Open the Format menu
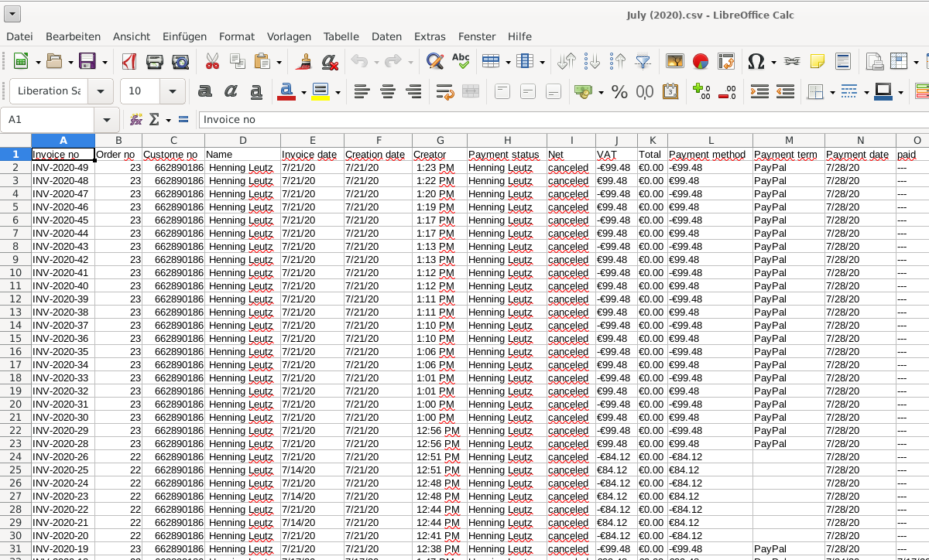Image resolution: width=929 pixels, height=560 pixels. click(236, 36)
